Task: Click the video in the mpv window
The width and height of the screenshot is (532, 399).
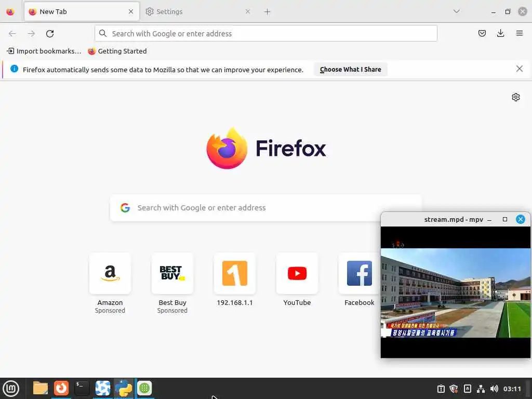Action: coord(455,292)
